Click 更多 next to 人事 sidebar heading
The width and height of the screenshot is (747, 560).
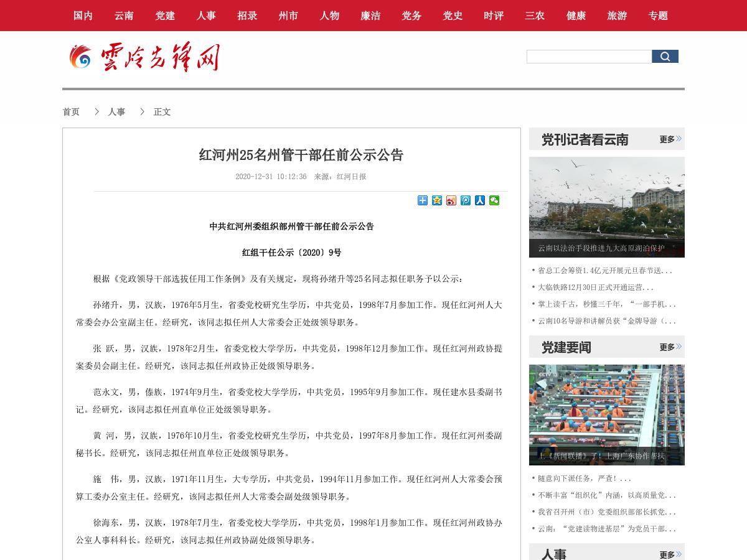point(670,554)
